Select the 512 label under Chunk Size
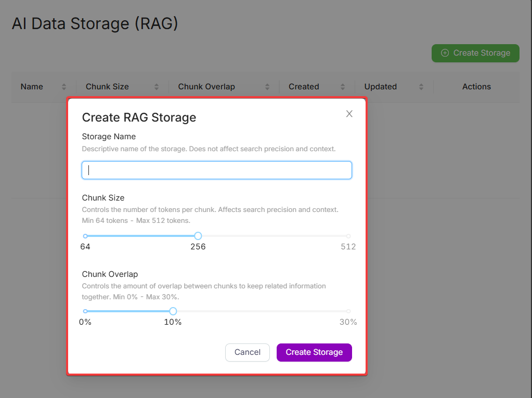Viewport: 532px width, 398px height. (x=348, y=247)
